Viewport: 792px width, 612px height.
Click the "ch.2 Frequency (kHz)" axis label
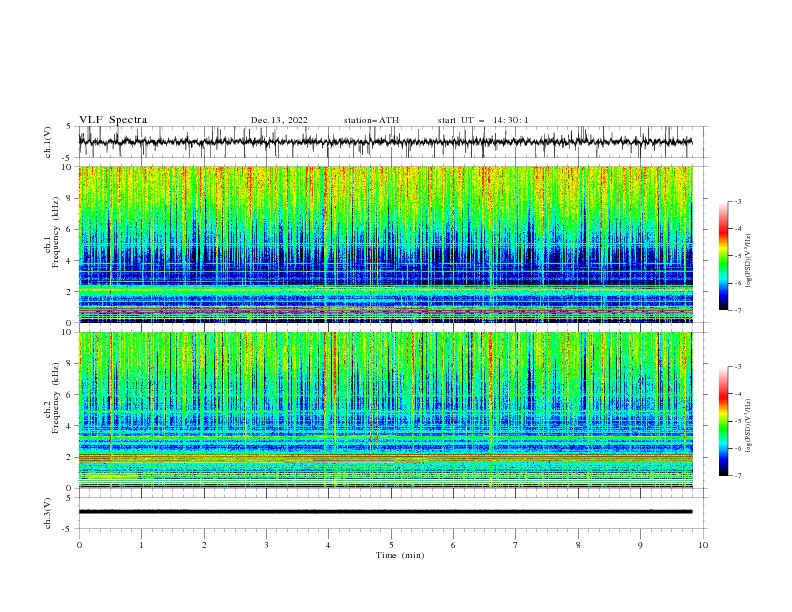(x=52, y=397)
